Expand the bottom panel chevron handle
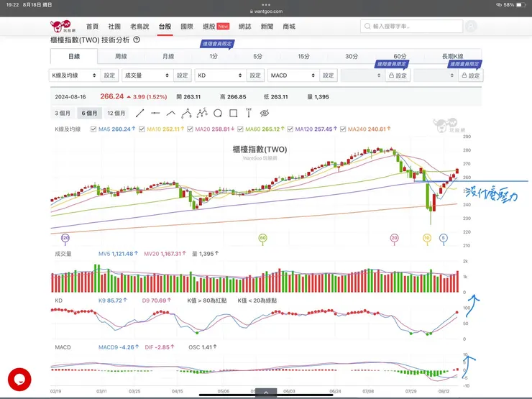 click(266, 393)
